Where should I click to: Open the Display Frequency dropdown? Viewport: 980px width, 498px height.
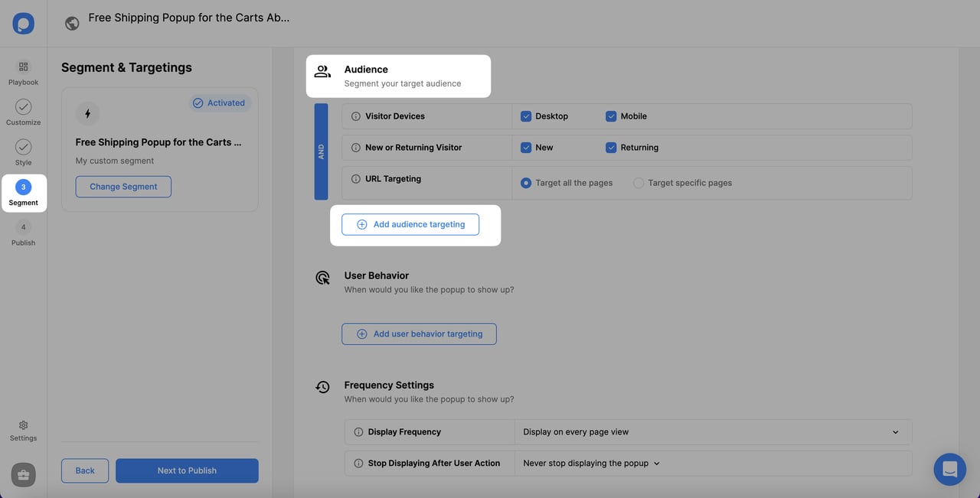(x=712, y=432)
